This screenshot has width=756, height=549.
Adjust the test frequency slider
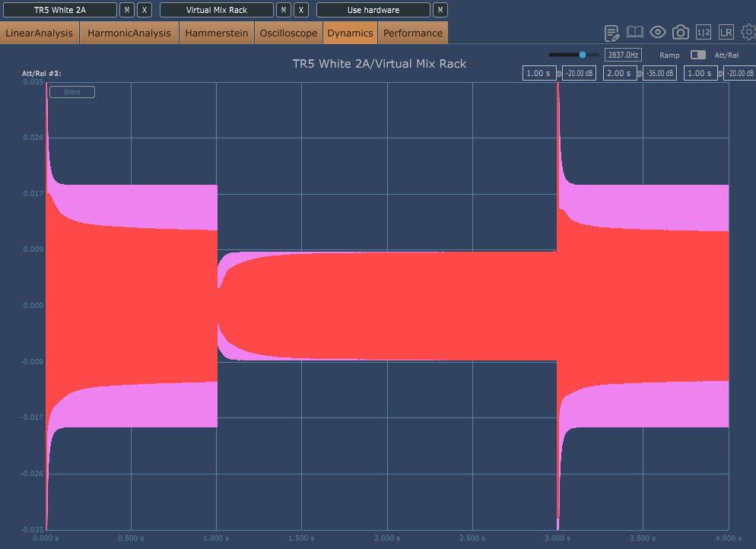[x=573, y=55]
